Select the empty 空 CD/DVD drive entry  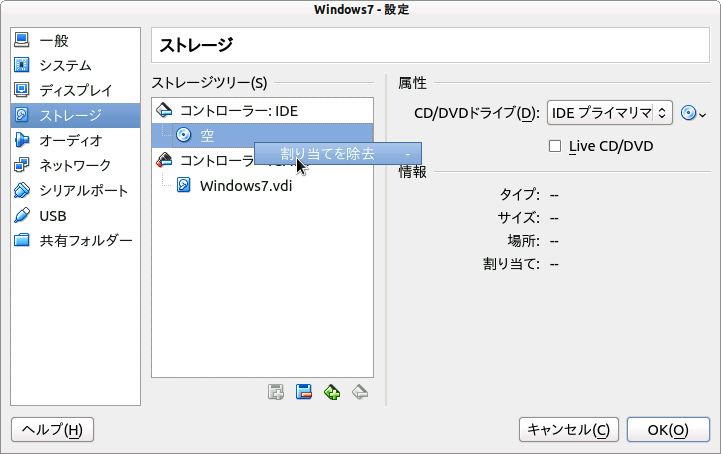(262, 135)
